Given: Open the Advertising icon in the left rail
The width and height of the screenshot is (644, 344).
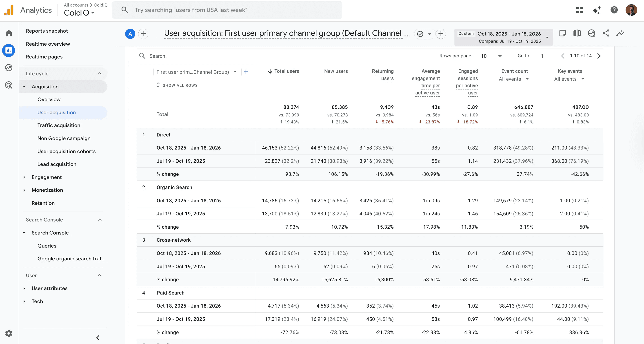Looking at the screenshot, I should pos(9,85).
